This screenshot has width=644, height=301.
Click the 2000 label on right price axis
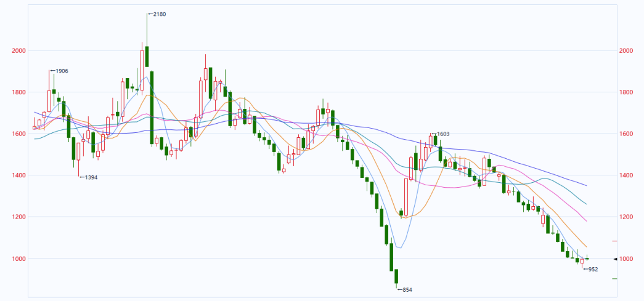coord(626,50)
